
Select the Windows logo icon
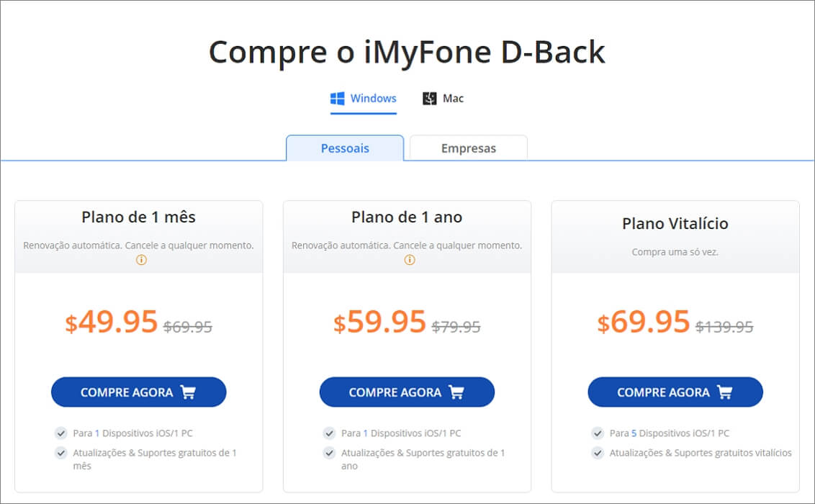(338, 98)
